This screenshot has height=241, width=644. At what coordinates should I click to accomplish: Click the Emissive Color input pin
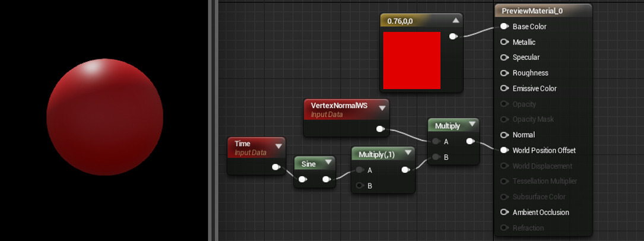point(504,88)
